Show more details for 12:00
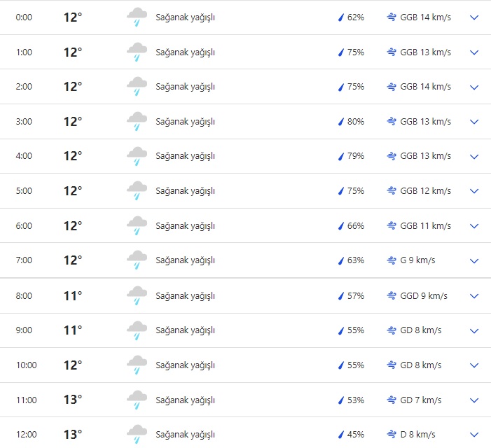This screenshot has width=491, height=448. tap(474, 435)
